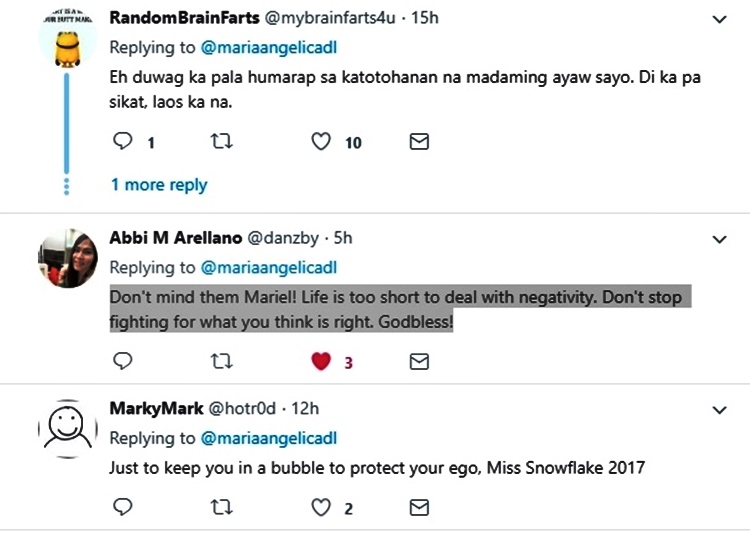Reply to MarkyMark's tweet

pos(123,508)
